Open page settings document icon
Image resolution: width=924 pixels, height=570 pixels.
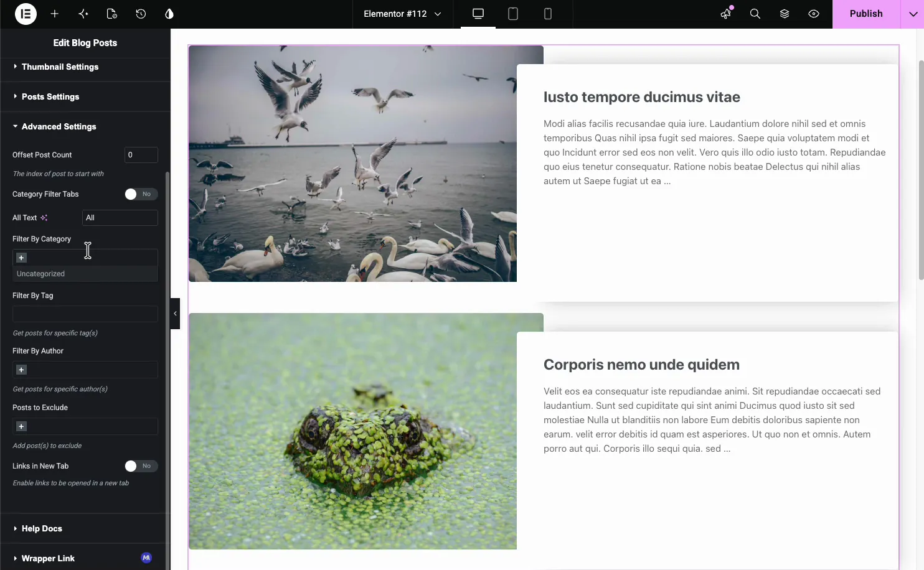point(112,14)
